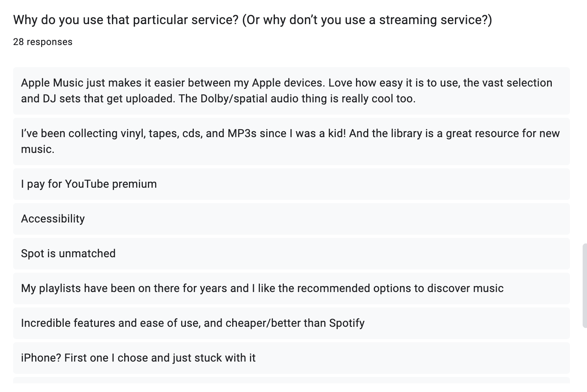Select the vinyl and tapes collecting response
This screenshot has width=587, height=392.
(292, 141)
